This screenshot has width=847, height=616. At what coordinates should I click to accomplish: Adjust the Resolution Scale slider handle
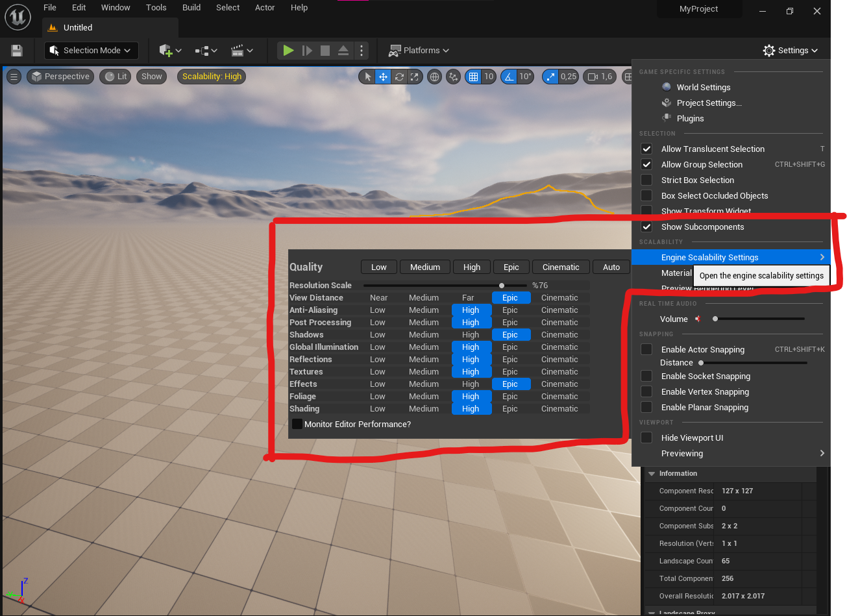coord(502,285)
